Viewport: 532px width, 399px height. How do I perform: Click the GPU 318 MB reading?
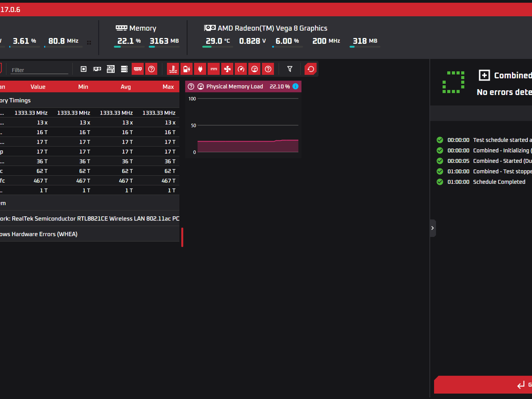[365, 41]
